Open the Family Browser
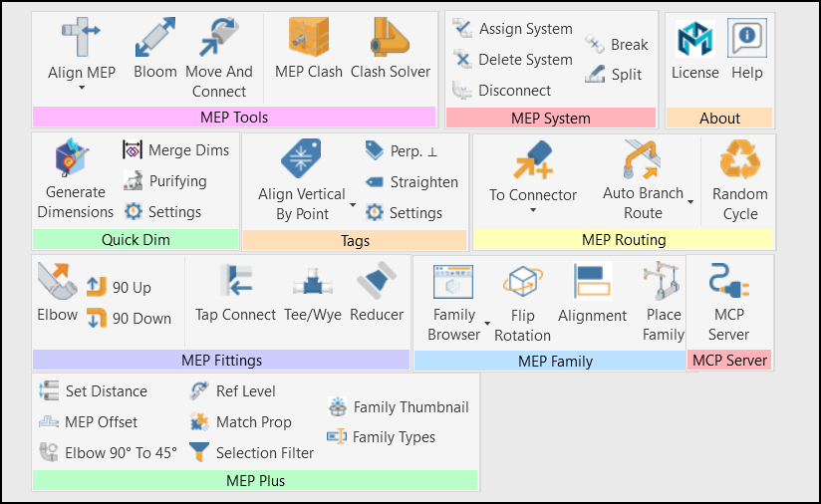Viewport: 821px width, 504px height. [x=453, y=303]
